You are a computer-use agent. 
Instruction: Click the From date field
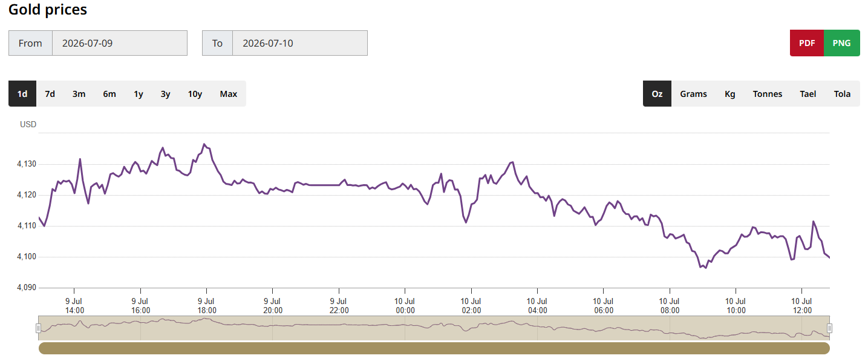(x=120, y=43)
